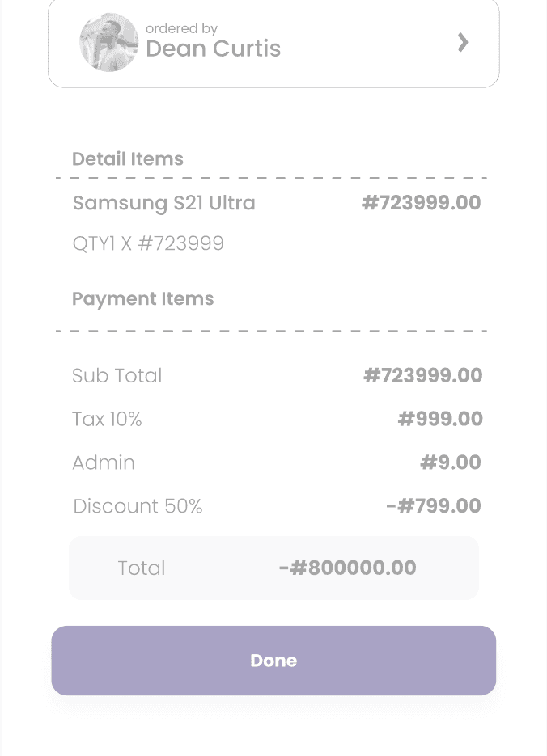
Task: Click the Discount 50% label
Action: (138, 507)
